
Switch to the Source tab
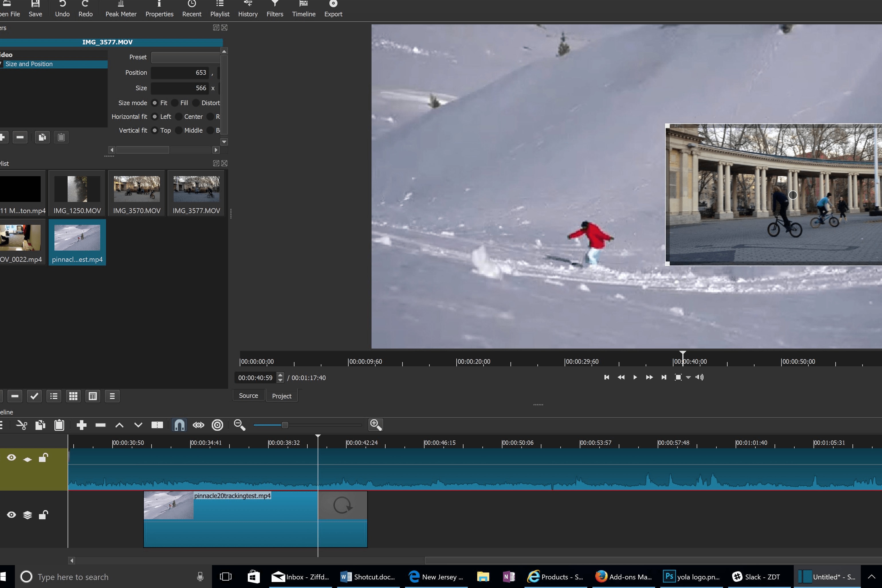[248, 396]
